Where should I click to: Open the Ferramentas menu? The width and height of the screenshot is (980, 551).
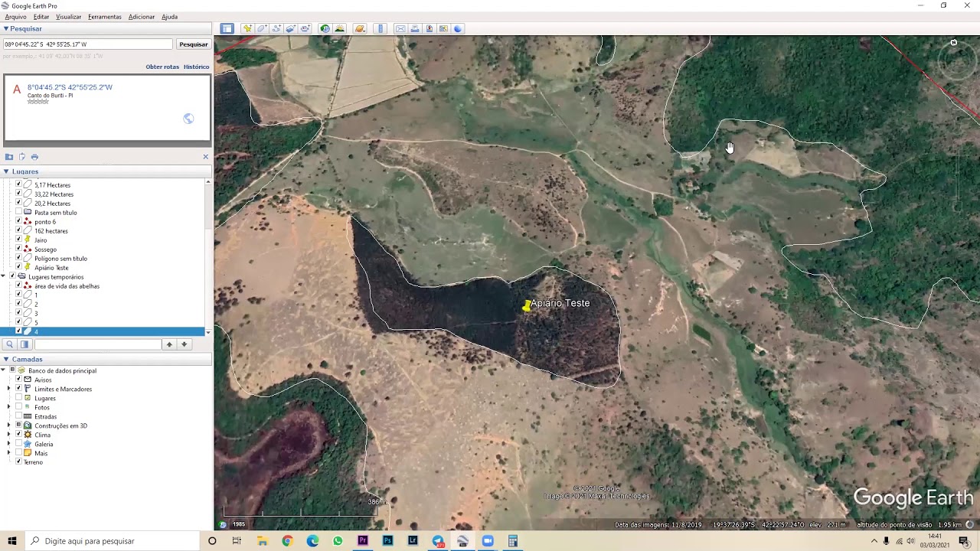(x=105, y=17)
